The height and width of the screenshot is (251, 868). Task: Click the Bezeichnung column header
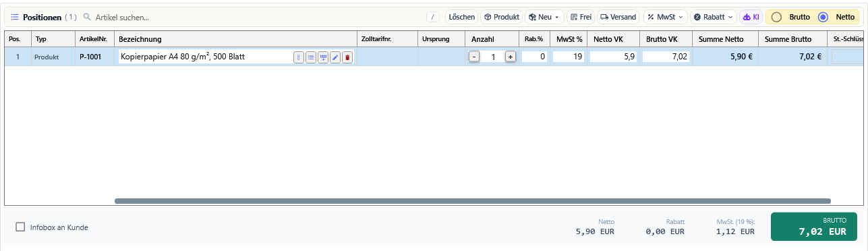pos(235,39)
